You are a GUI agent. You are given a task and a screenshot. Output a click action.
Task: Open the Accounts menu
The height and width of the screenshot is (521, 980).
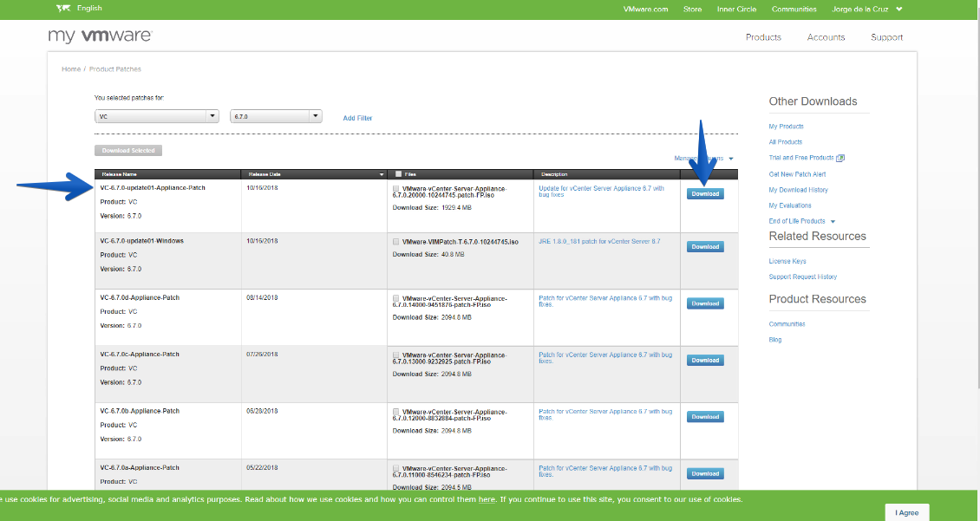[826, 37]
